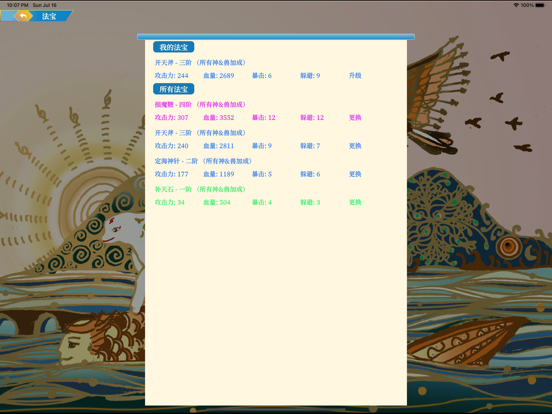Click the 躲避: 6 value
This screenshot has height=414, width=552.
pyautogui.click(x=310, y=174)
